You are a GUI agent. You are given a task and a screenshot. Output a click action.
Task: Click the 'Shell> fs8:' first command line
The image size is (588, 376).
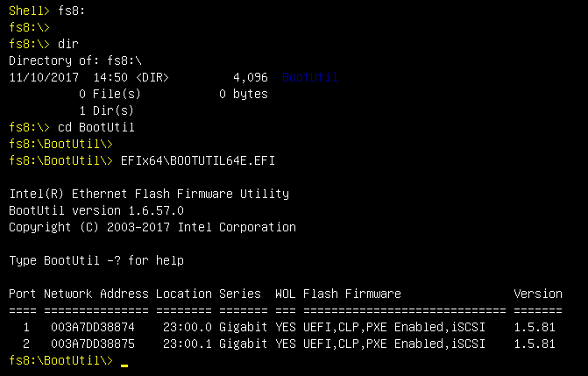tap(47, 11)
